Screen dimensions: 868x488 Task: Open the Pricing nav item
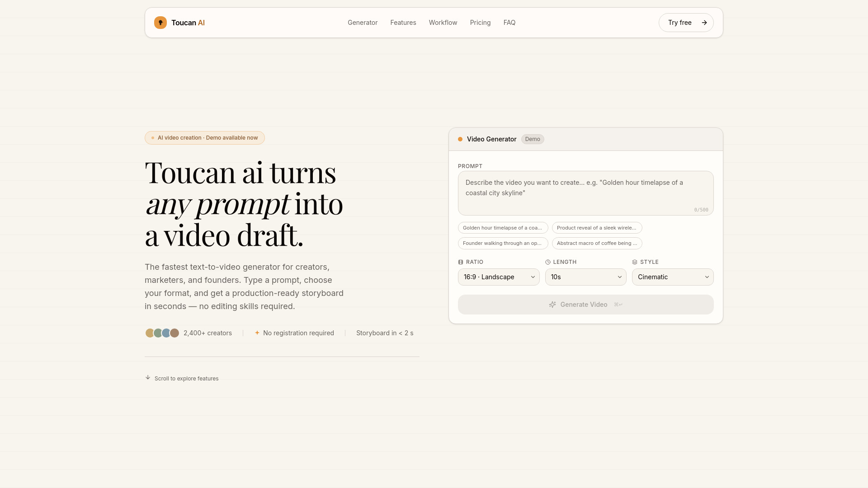pos(480,23)
